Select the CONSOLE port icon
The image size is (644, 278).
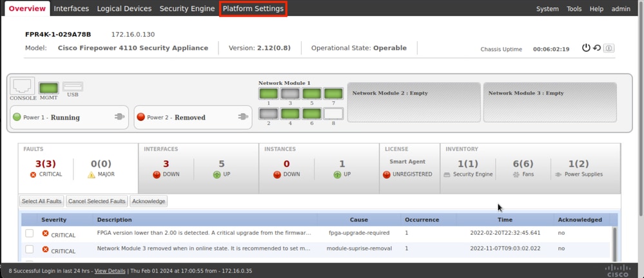coord(22,86)
